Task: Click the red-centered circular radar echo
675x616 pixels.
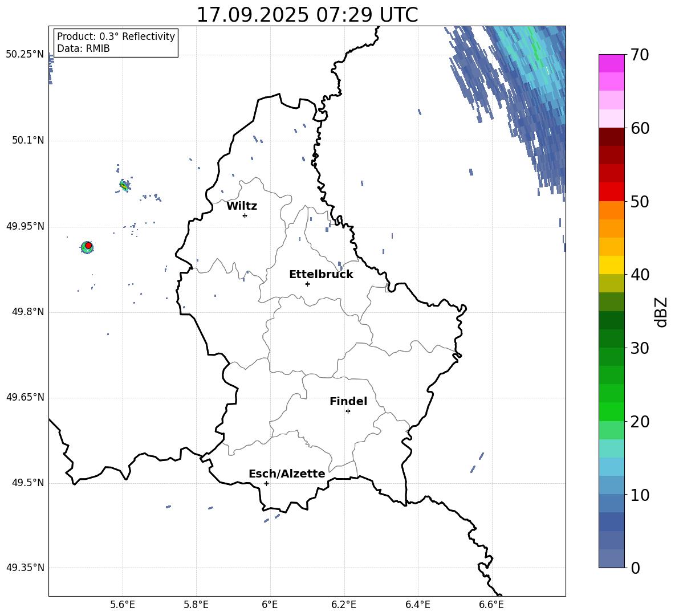Action: (88, 246)
